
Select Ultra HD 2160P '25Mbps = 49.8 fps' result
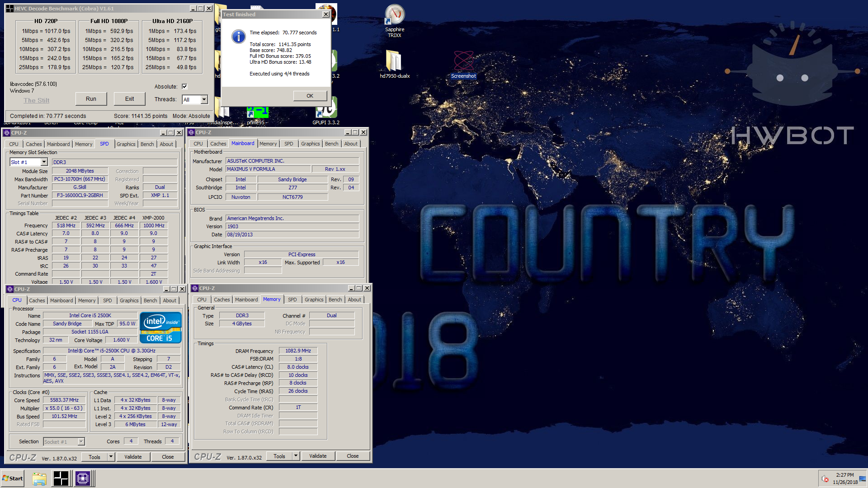[171, 67]
